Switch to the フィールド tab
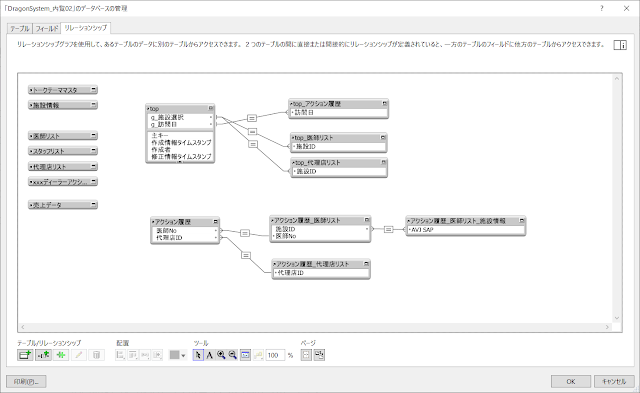 47,28
